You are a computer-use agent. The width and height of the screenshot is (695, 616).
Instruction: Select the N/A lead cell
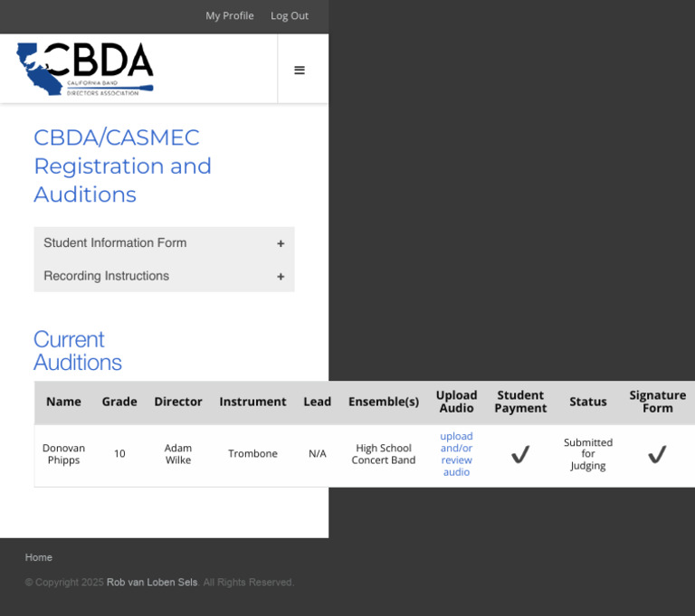point(318,454)
